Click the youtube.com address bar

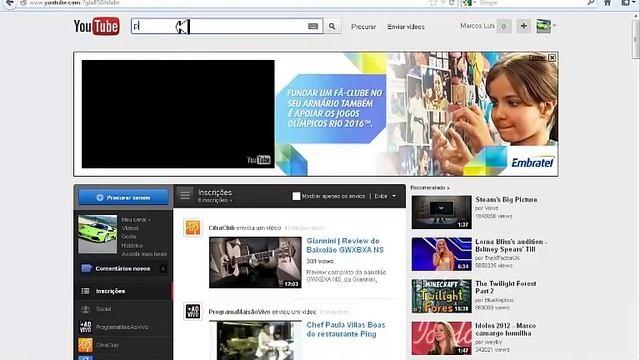pos(229,3)
